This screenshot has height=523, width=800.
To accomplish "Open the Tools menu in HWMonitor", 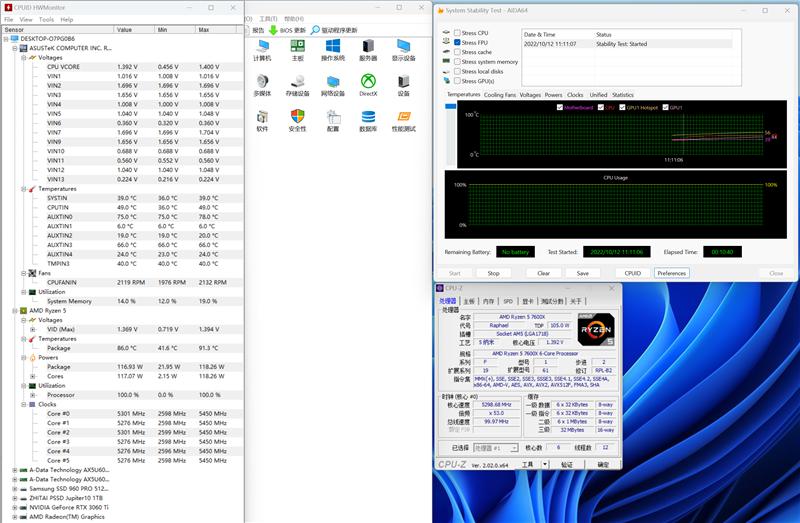I will coord(46,19).
